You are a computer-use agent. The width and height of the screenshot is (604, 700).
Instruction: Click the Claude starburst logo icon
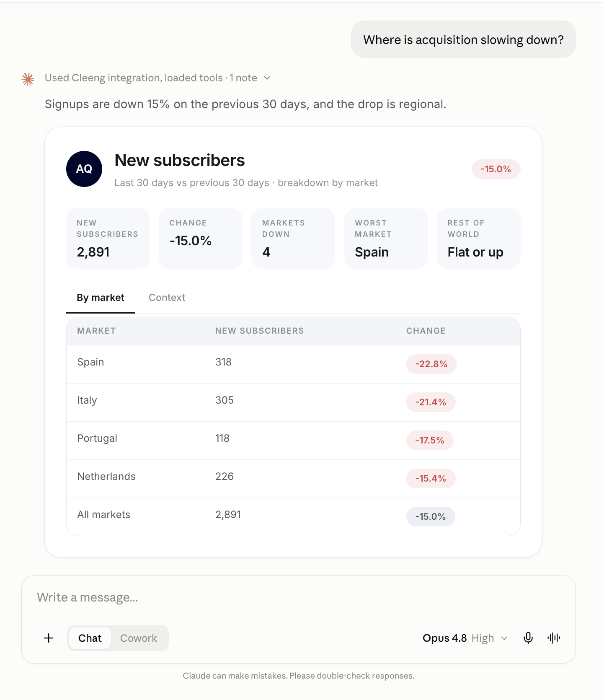[x=28, y=79]
